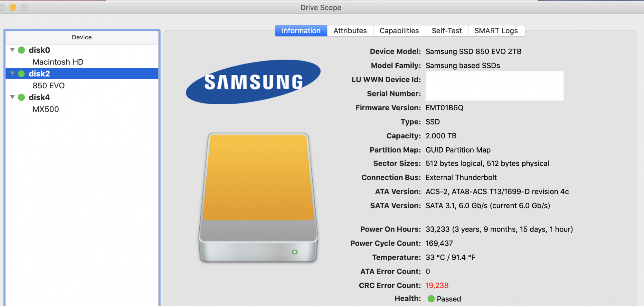Click the Sector Sizes value 512 bytes logical
Image resolution: width=644 pixels, height=306 pixels.
[454, 163]
